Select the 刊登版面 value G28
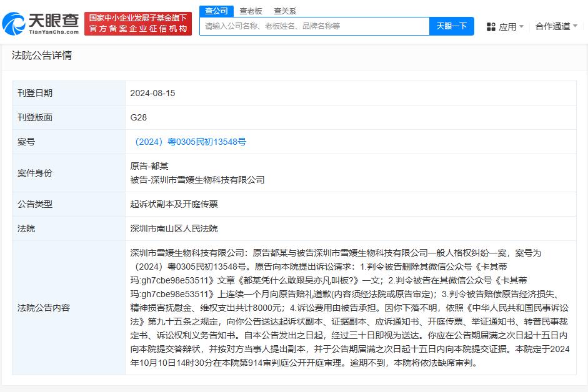This screenshot has height=392, width=588. pos(138,117)
